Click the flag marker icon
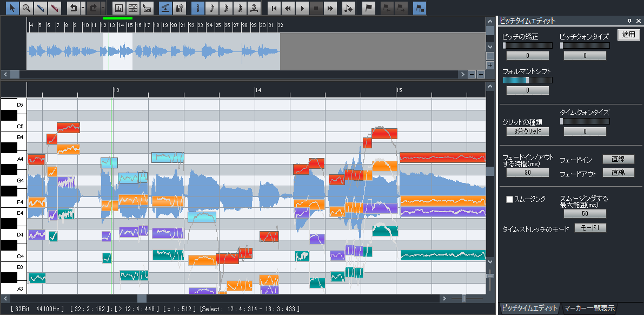The image size is (644, 315). point(368,8)
